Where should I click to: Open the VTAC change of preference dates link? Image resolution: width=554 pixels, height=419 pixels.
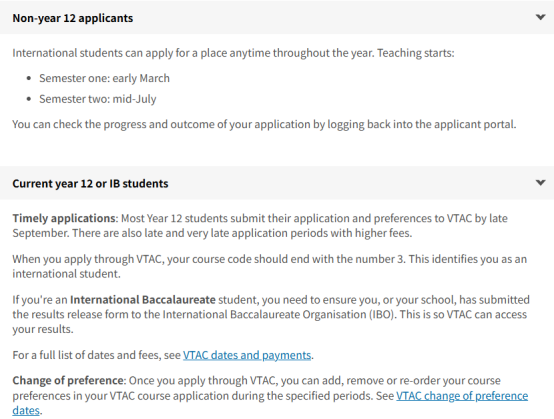tap(270, 403)
